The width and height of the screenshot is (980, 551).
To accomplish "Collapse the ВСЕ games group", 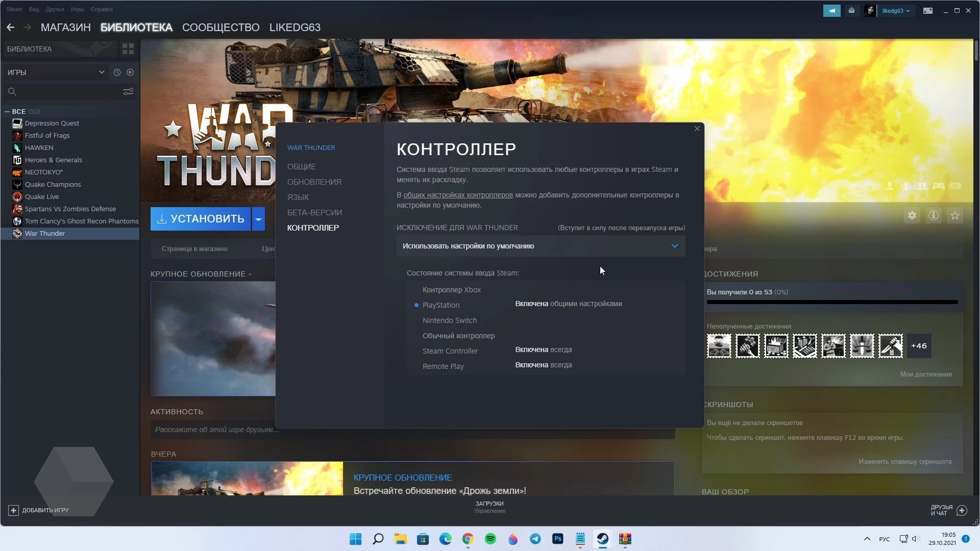I will (x=7, y=111).
